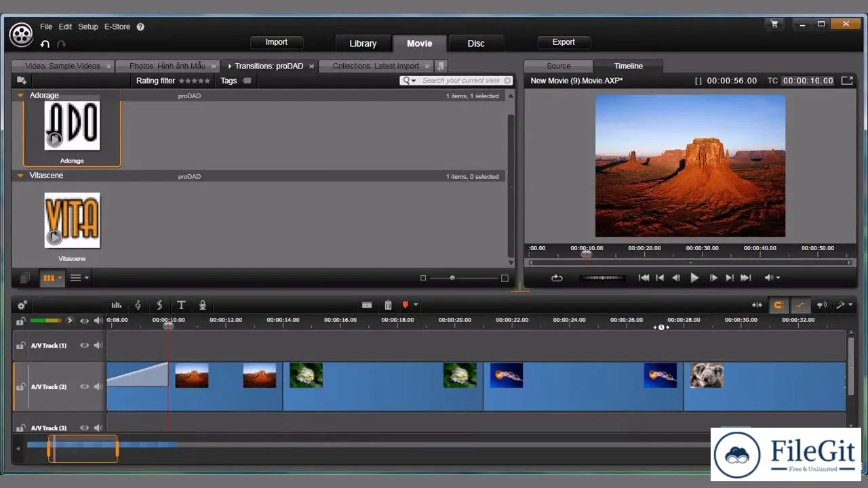Open the marker dropdown arrow

(x=416, y=305)
